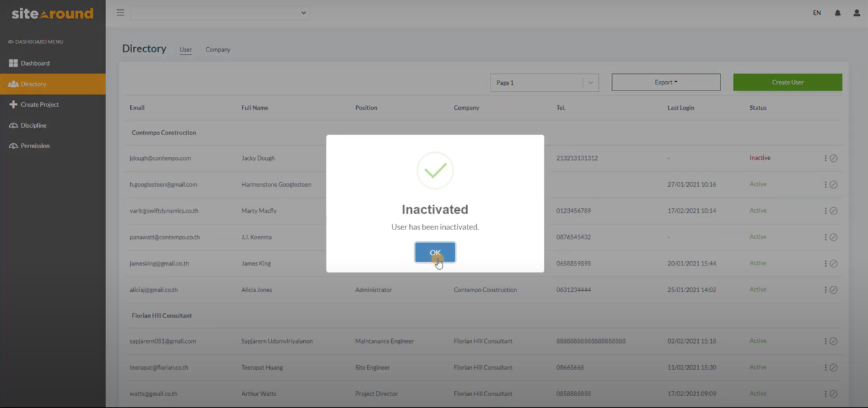Click the green Create User button
Image resolution: width=868 pixels, height=408 pixels.
tap(787, 82)
